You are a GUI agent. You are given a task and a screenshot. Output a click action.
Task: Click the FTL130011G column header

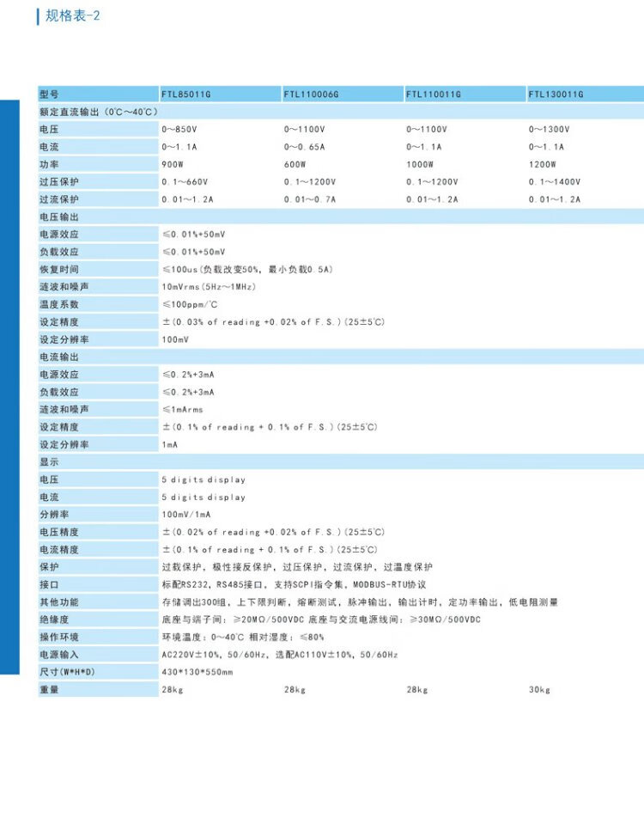tap(556, 95)
